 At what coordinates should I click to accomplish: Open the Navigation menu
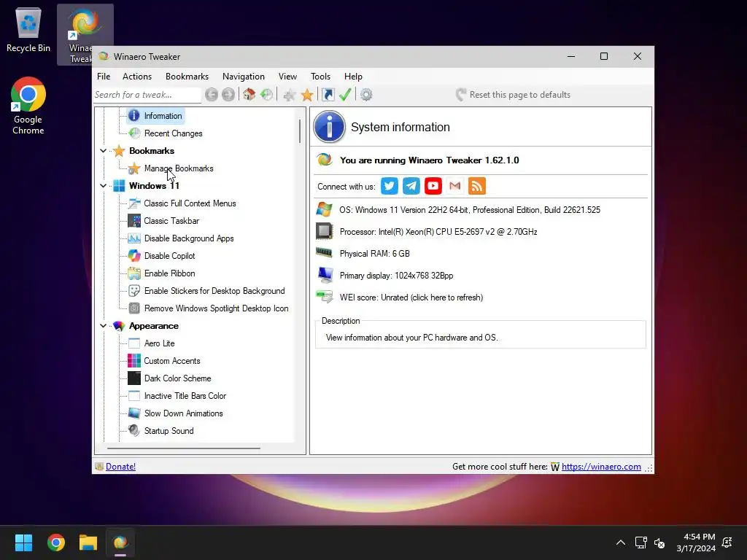coord(243,76)
